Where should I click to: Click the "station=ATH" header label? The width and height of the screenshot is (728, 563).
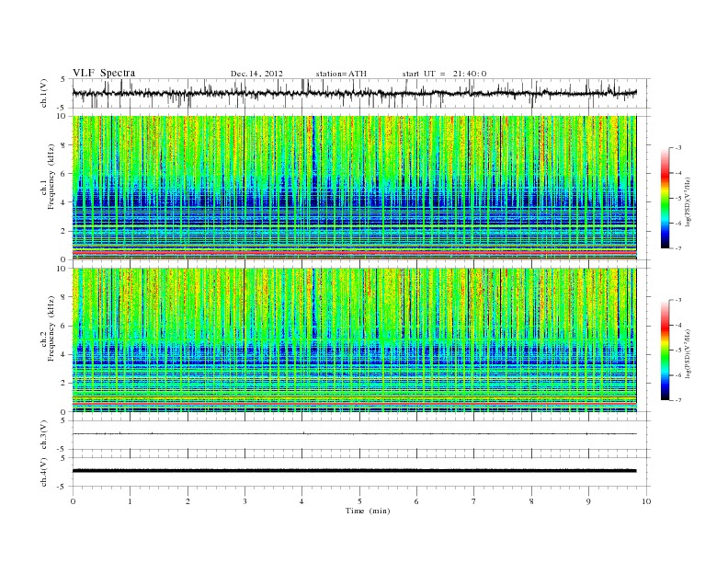point(341,74)
